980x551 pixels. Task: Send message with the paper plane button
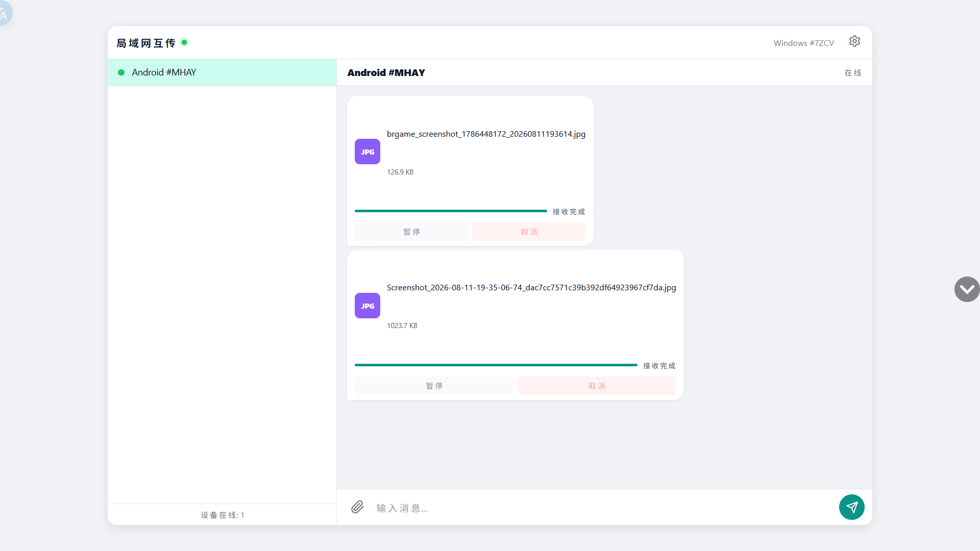coord(851,507)
